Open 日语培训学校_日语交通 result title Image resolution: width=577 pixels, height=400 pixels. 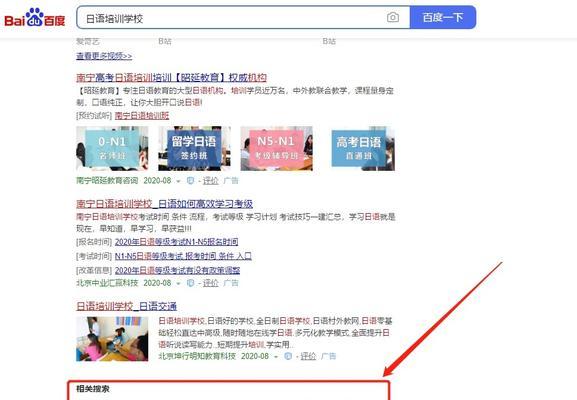coord(127,306)
